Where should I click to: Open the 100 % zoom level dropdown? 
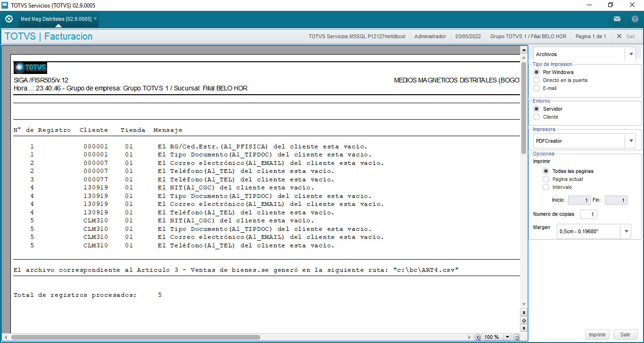click(x=507, y=337)
